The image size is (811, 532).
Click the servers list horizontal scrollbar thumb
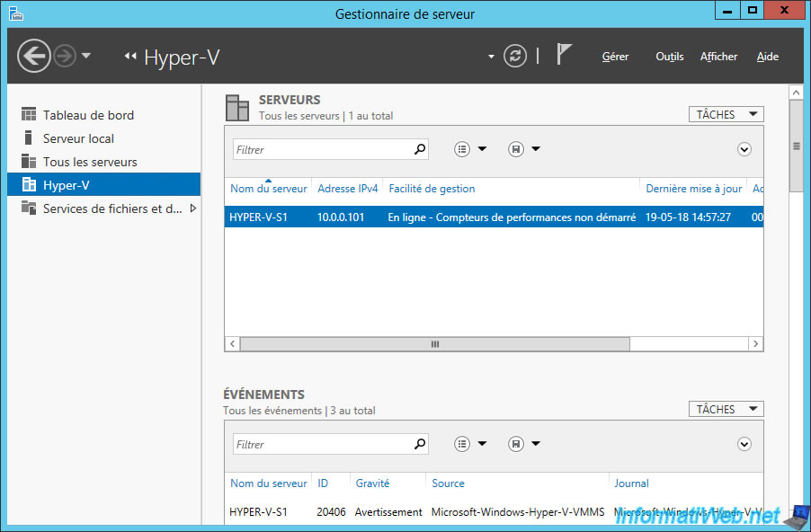point(435,344)
